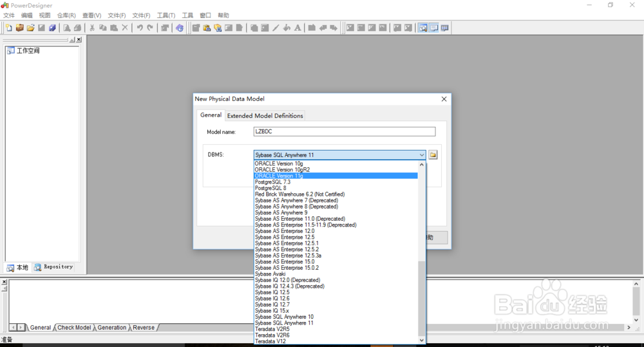Switch to the Repository browser tab

point(54,267)
